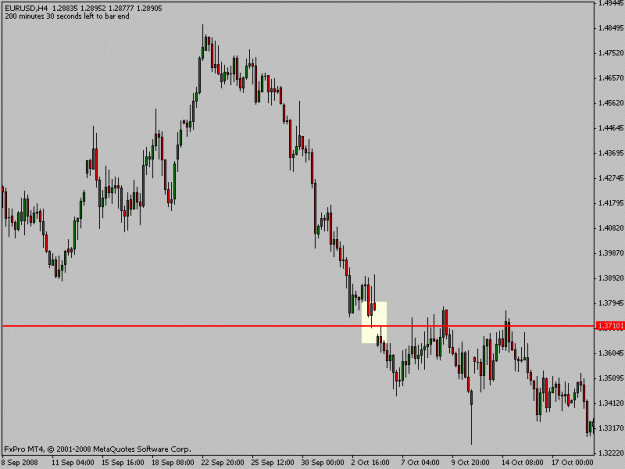Image resolution: width=625 pixels, height=469 pixels.
Task: Click the 1.37945 price axis label
Action: (611, 303)
